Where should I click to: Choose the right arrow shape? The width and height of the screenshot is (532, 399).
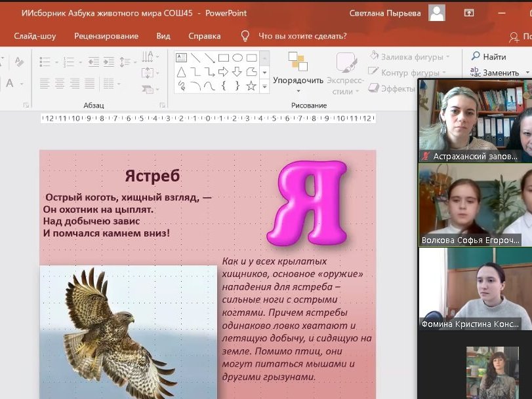point(223,72)
